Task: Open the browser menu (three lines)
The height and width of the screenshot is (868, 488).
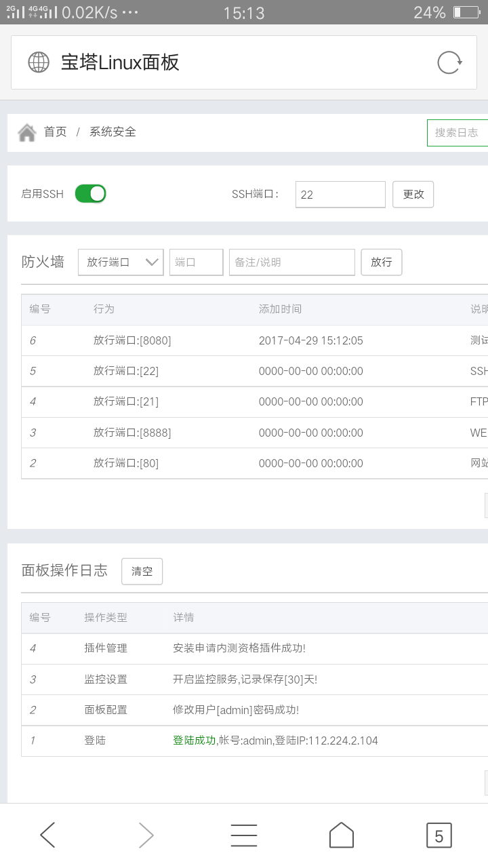Action: (244, 835)
